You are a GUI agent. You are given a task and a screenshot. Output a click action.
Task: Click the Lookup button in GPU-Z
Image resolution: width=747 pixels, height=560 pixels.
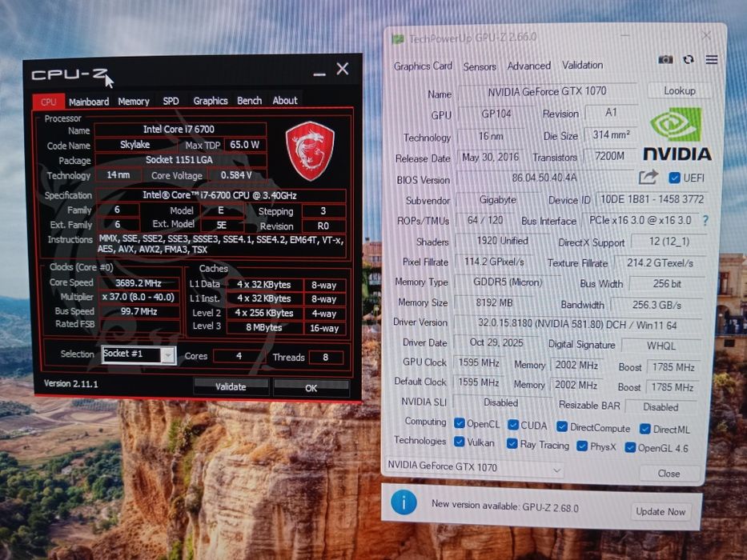click(680, 90)
